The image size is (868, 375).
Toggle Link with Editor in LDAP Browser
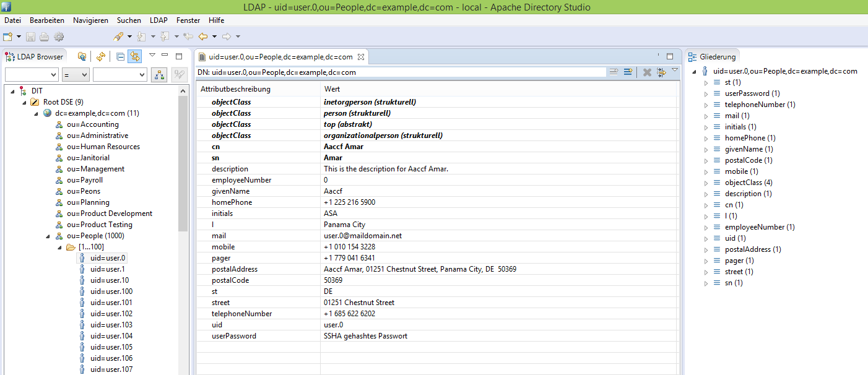click(x=134, y=56)
